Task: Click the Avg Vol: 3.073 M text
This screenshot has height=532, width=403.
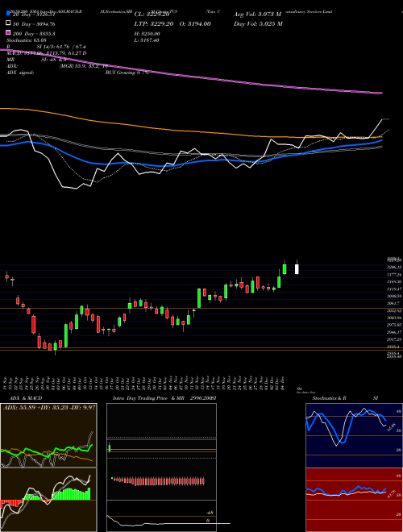Action: 257,15
